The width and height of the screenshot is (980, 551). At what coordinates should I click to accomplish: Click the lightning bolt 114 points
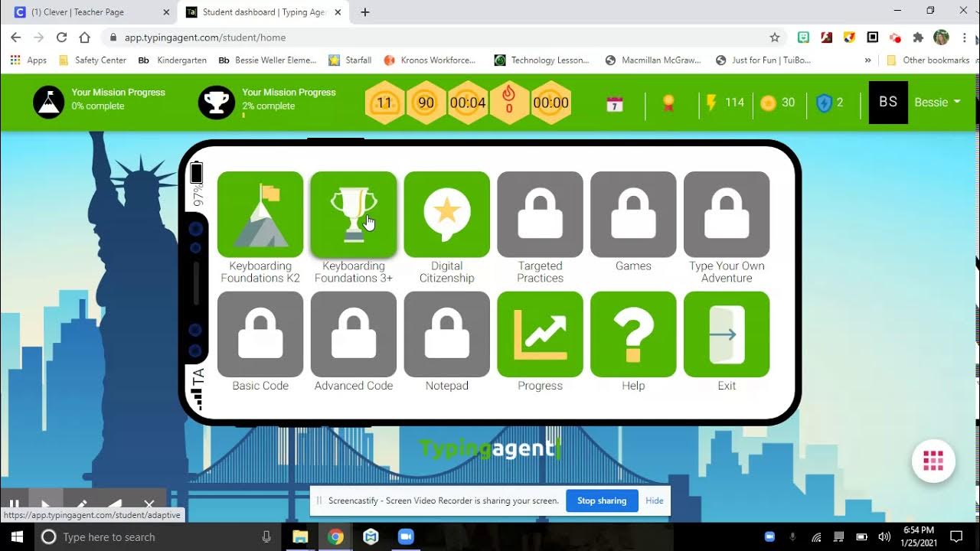pyautogui.click(x=724, y=103)
